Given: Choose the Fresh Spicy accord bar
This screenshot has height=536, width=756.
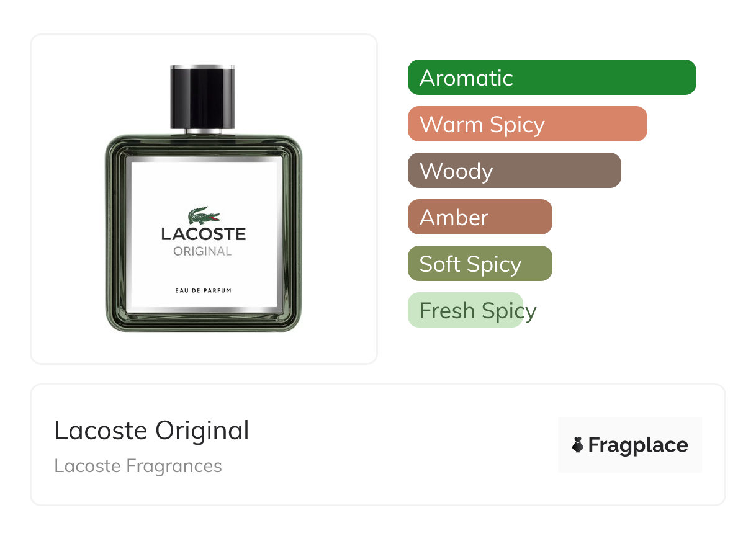Looking at the screenshot, I should (x=466, y=310).
